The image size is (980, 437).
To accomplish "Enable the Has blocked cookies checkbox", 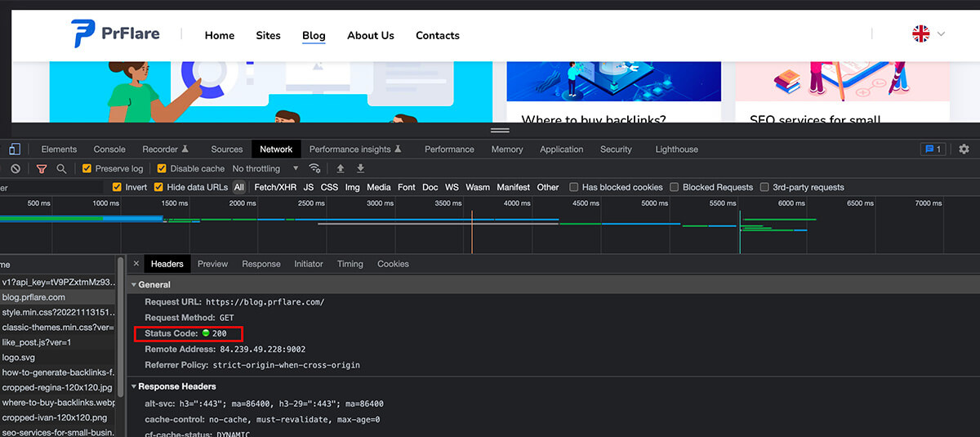I will 574,187.
